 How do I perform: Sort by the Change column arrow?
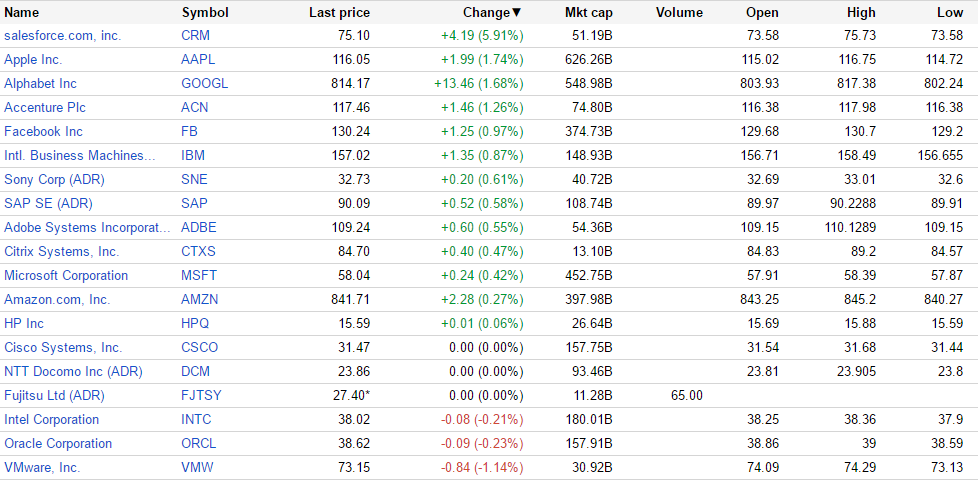tap(517, 13)
